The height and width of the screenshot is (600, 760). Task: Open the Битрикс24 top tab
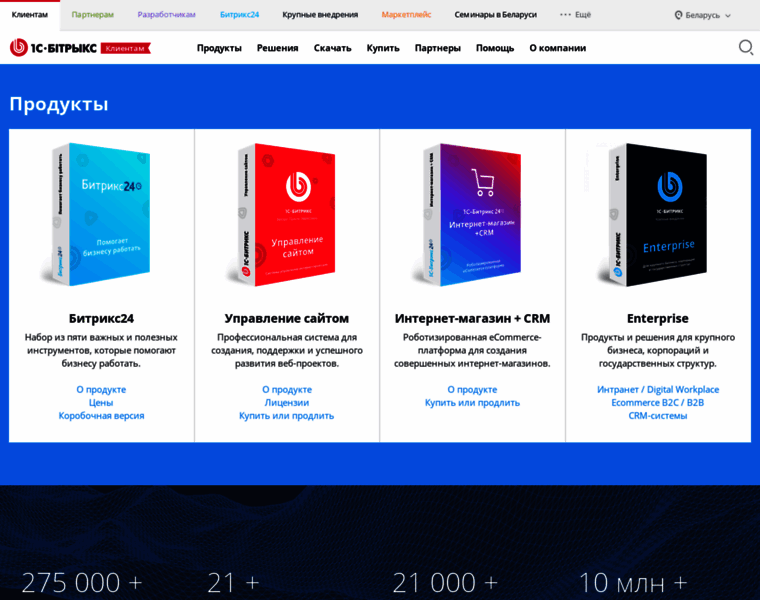239,15
